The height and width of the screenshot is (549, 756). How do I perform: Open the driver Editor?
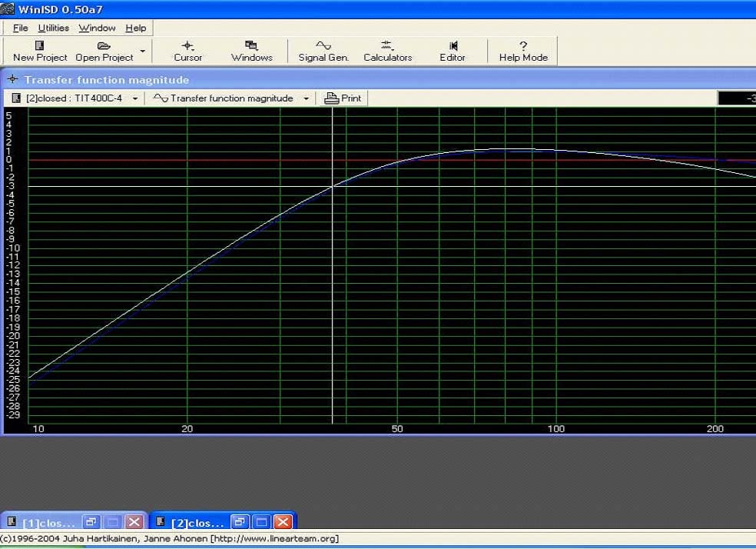coord(453,47)
